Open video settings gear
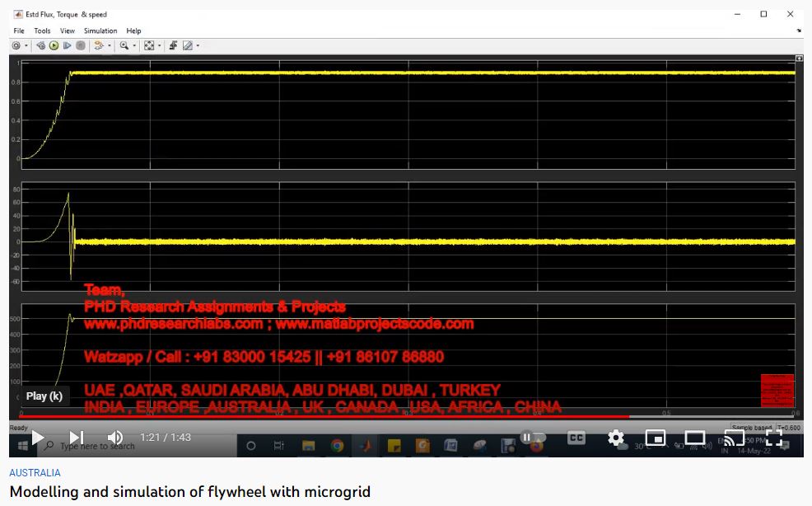812x506 pixels. coord(616,438)
